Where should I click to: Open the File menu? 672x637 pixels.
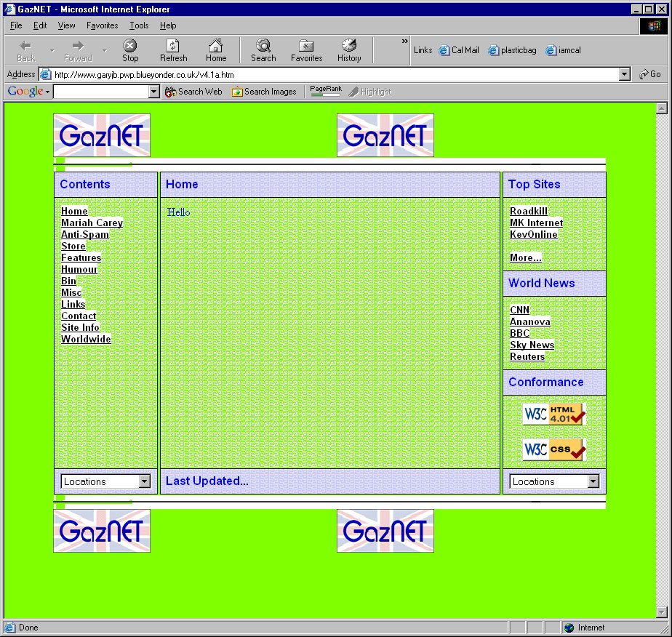16,25
